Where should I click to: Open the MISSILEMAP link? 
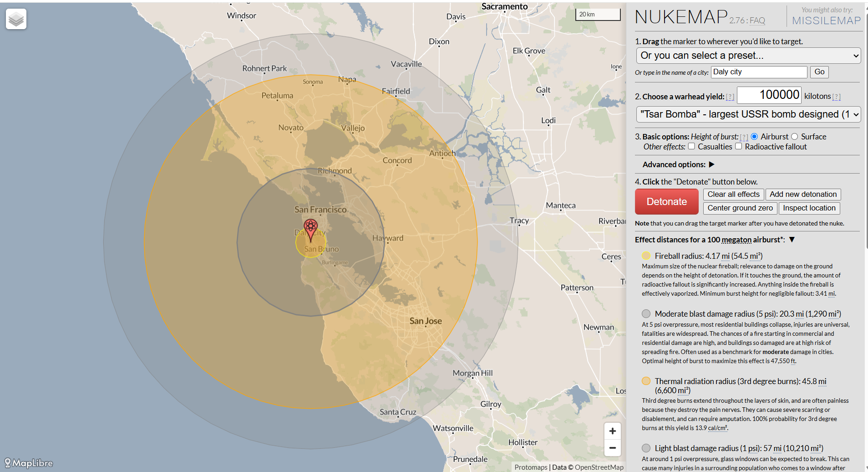point(827,21)
